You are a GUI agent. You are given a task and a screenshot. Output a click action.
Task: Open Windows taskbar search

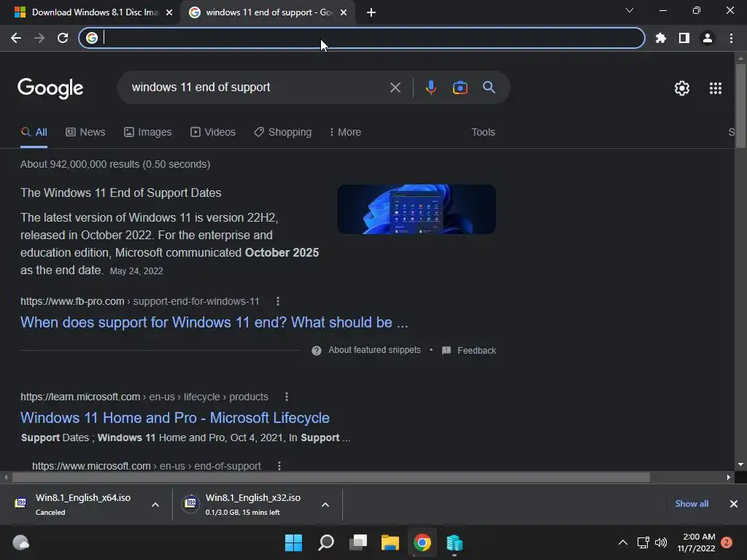coord(326,542)
